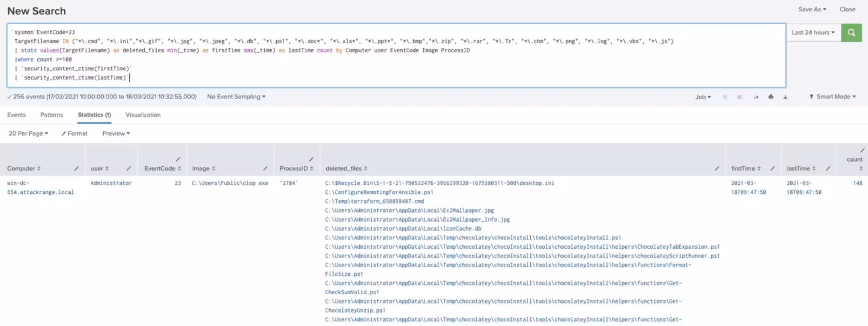Screen dimensions: 868x326
Task: Export results using the download icon
Action: click(x=785, y=97)
